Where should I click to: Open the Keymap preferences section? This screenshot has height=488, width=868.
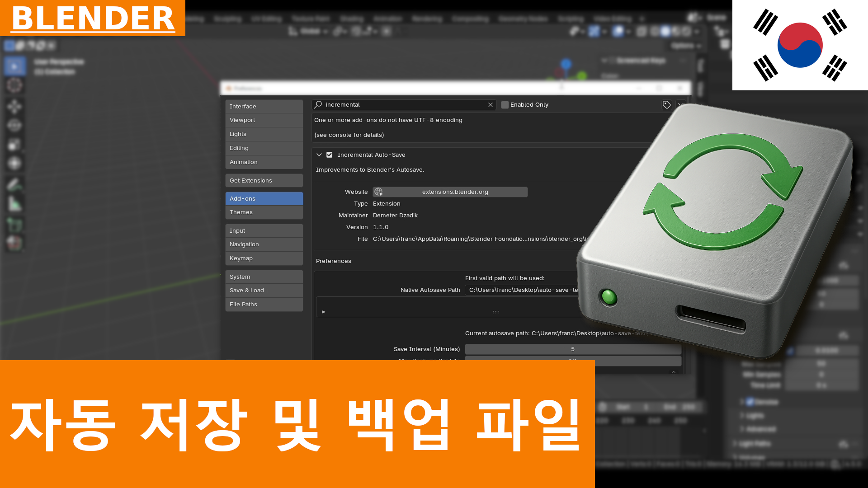(264, 258)
